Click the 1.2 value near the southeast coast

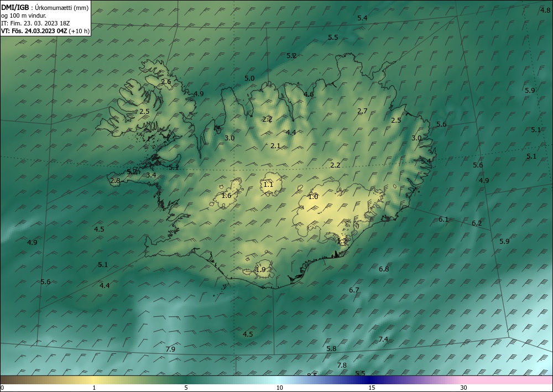click(342, 241)
